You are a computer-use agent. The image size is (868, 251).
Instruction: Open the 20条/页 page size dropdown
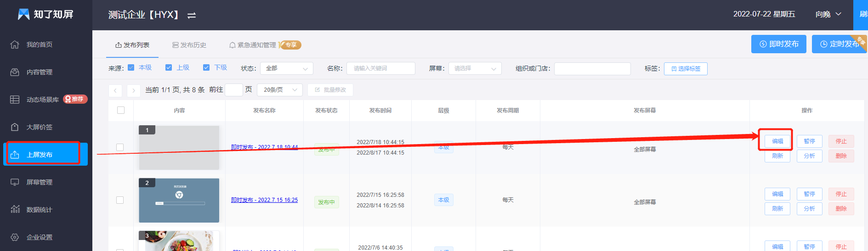coord(279,90)
